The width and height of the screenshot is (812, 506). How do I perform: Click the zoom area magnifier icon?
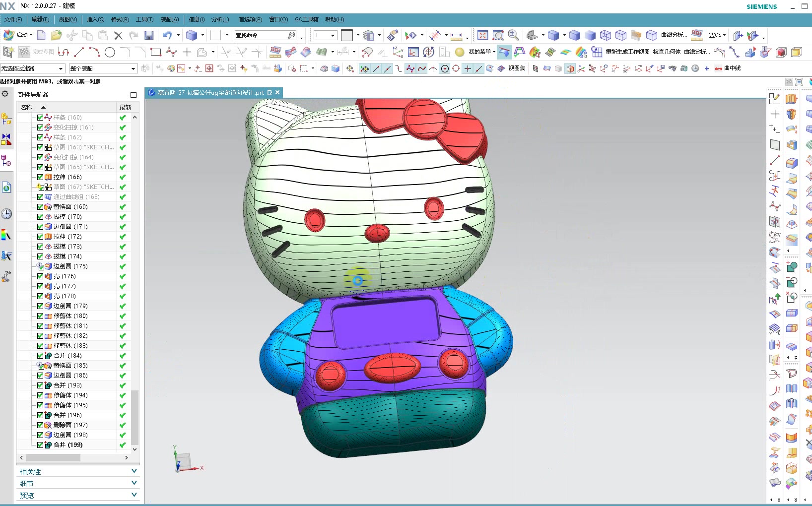tap(498, 35)
